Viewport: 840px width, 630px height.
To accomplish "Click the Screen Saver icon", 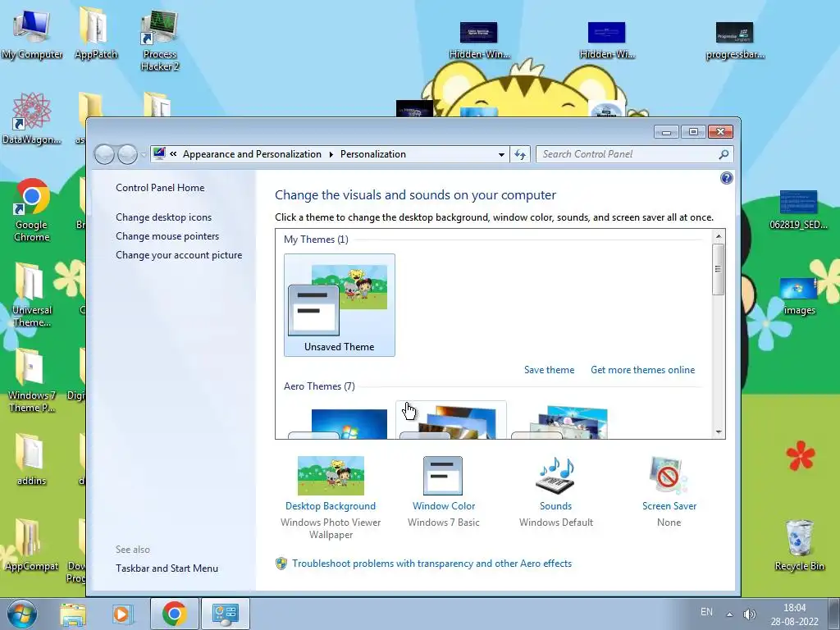I will pos(669,476).
